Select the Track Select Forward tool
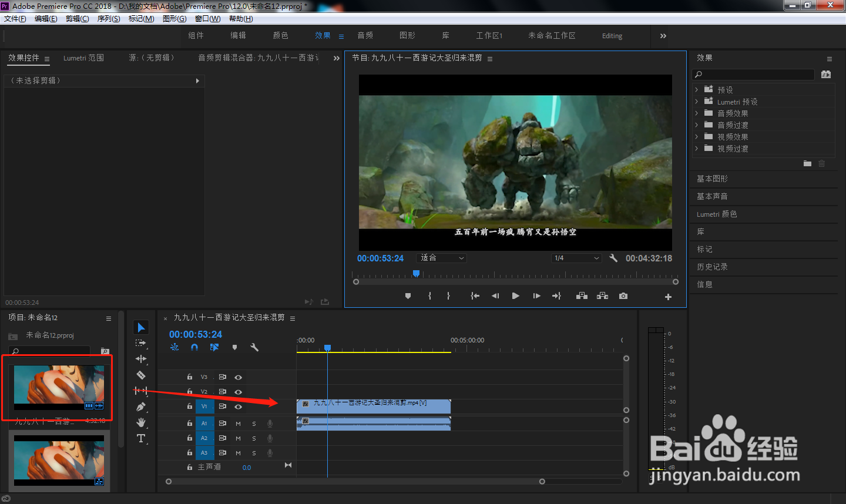This screenshot has width=846, height=504. [140, 343]
